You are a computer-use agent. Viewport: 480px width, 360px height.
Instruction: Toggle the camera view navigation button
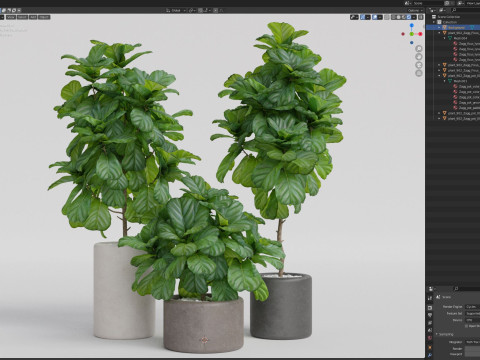coord(419,65)
